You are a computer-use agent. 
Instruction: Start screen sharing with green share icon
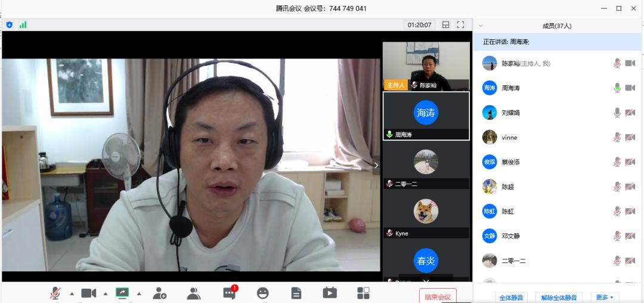coord(122,293)
